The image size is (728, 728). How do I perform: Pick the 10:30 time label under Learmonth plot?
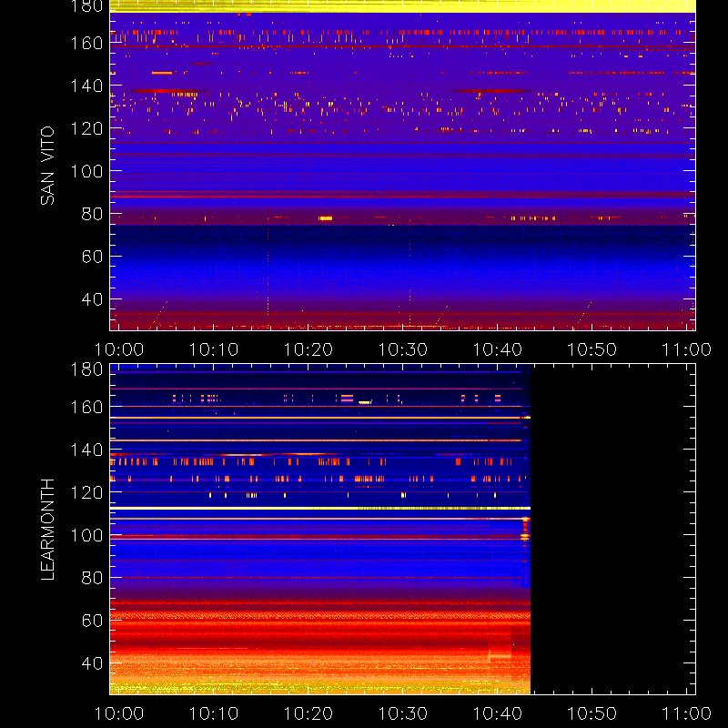tap(403, 713)
